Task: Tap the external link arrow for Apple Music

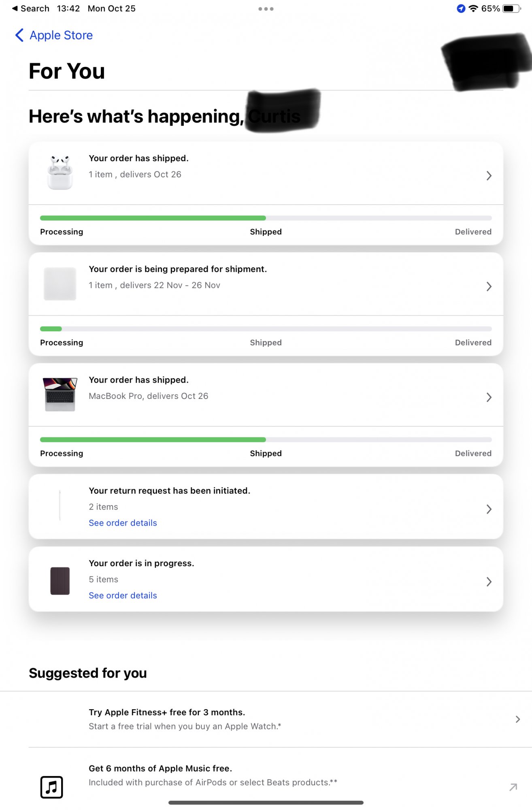Action: pyautogui.click(x=513, y=787)
